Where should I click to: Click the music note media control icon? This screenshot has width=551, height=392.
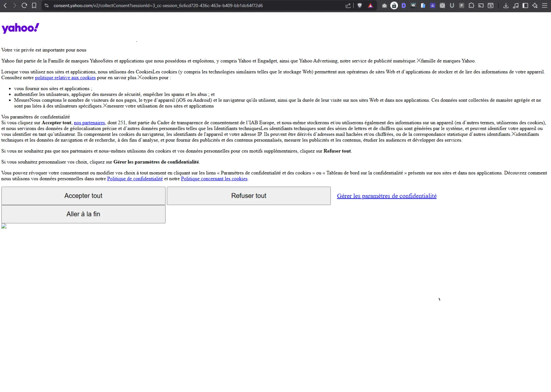(516, 6)
